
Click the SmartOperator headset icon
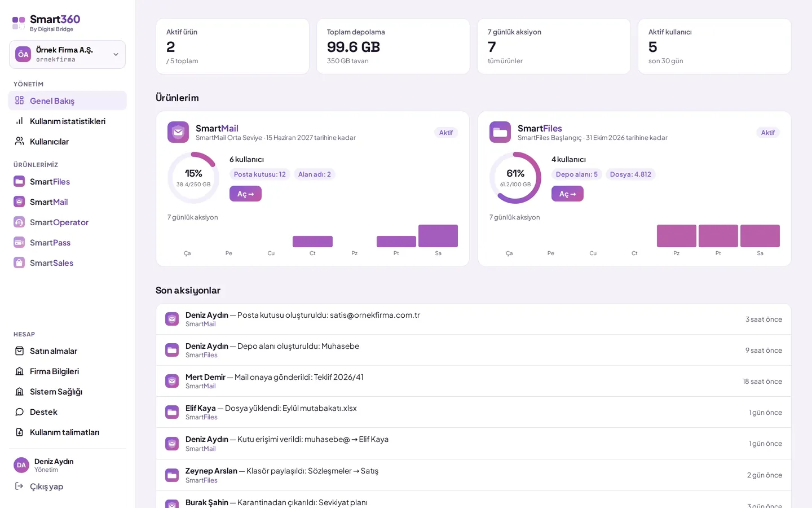pyautogui.click(x=19, y=222)
